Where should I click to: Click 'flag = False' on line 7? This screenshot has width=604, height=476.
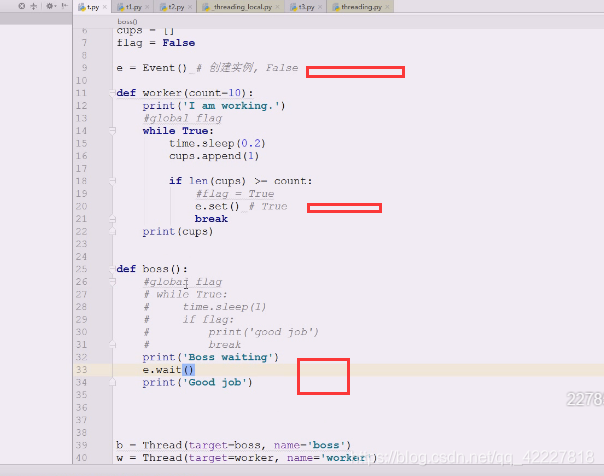[156, 43]
